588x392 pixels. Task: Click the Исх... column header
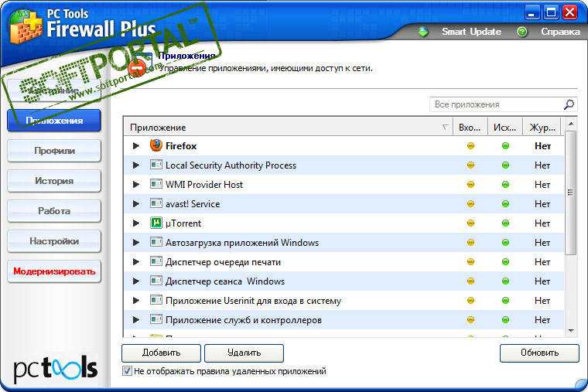point(505,128)
